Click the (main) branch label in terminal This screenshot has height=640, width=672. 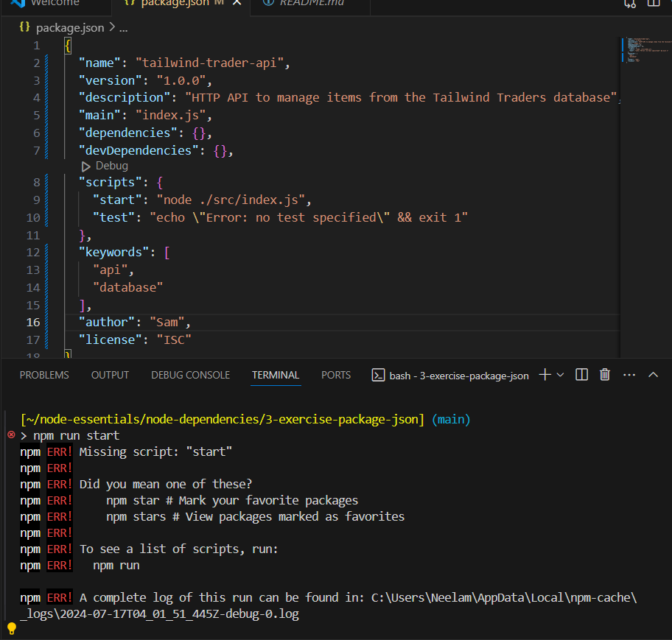coord(451,419)
